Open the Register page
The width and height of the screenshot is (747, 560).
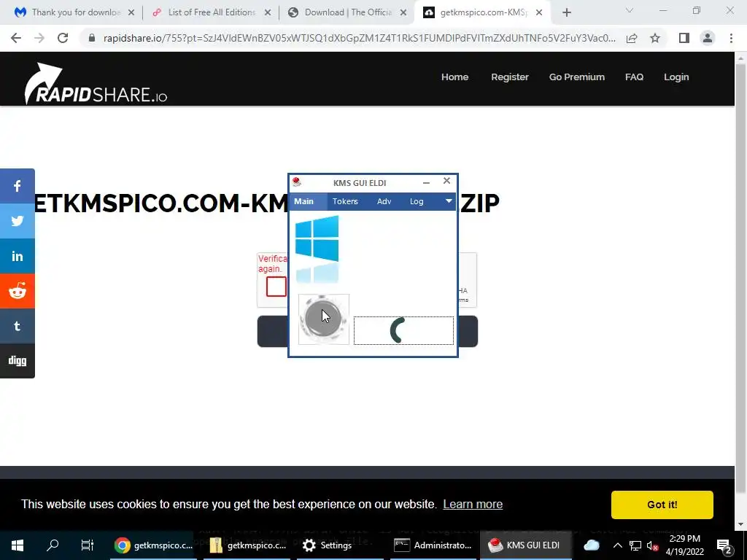pyautogui.click(x=510, y=77)
